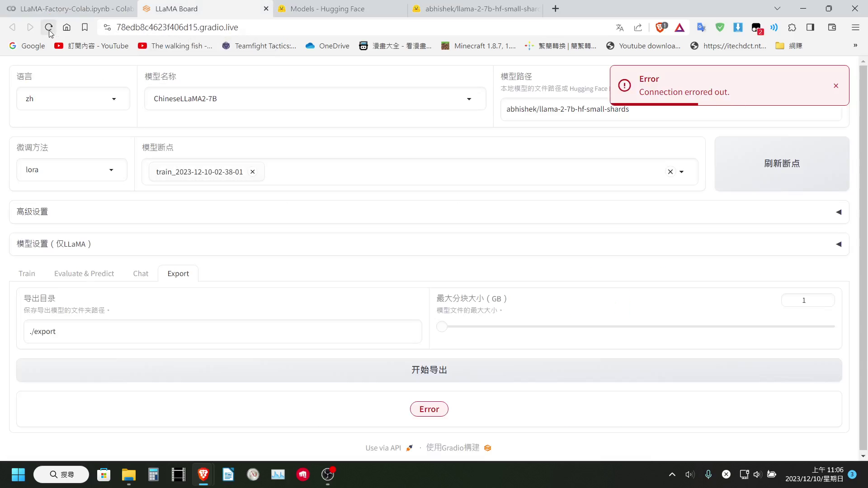Open the Google Translate extension icon
Image resolution: width=868 pixels, height=488 pixels.
tap(701, 28)
